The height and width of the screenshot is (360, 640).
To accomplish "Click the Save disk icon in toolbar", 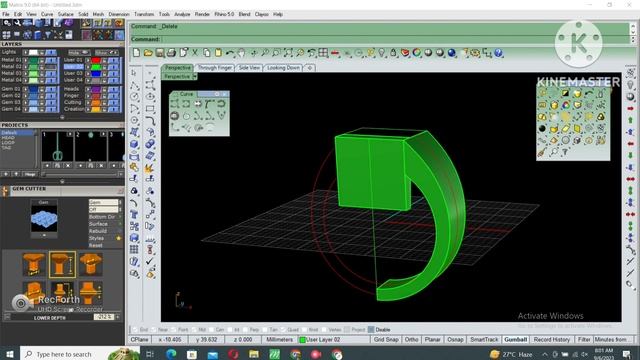I will pyautogui.click(x=160, y=53).
